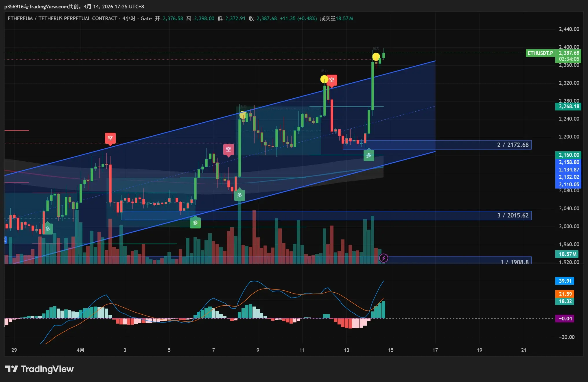Screen dimensions: 588x382
Task: Click the pink 空 marker near April 7
Action: [228, 149]
